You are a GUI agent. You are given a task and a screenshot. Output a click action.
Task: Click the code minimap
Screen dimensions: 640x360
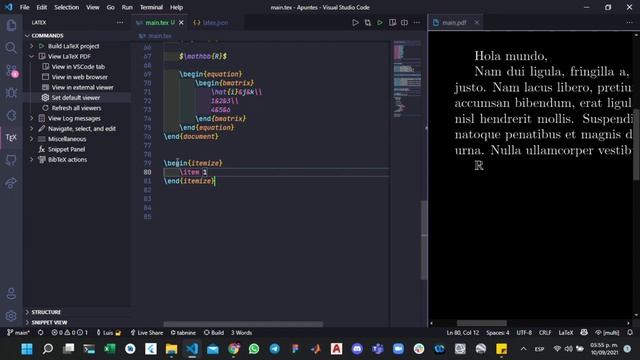[407, 78]
